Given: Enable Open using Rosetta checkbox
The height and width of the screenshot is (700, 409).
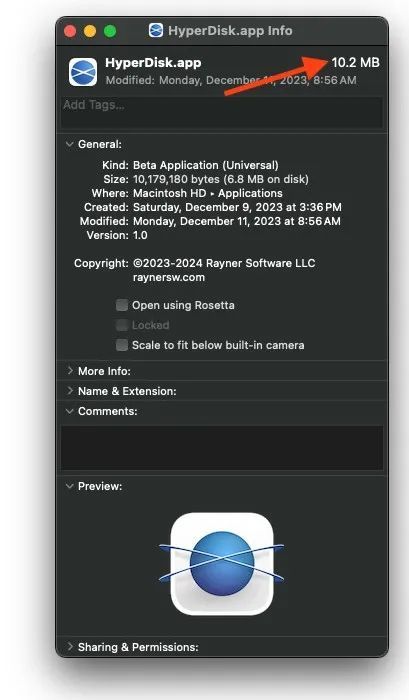Looking at the screenshot, I should tap(121, 305).
